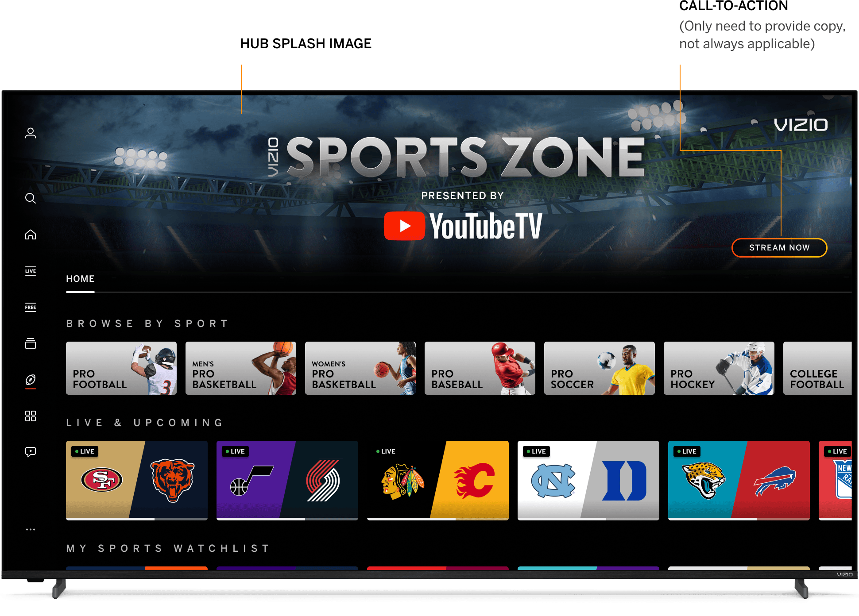Image resolution: width=859 pixels, height=616 pixels.
Task: Select the live 49ers vs Bears game
Action: click(136, 479)
